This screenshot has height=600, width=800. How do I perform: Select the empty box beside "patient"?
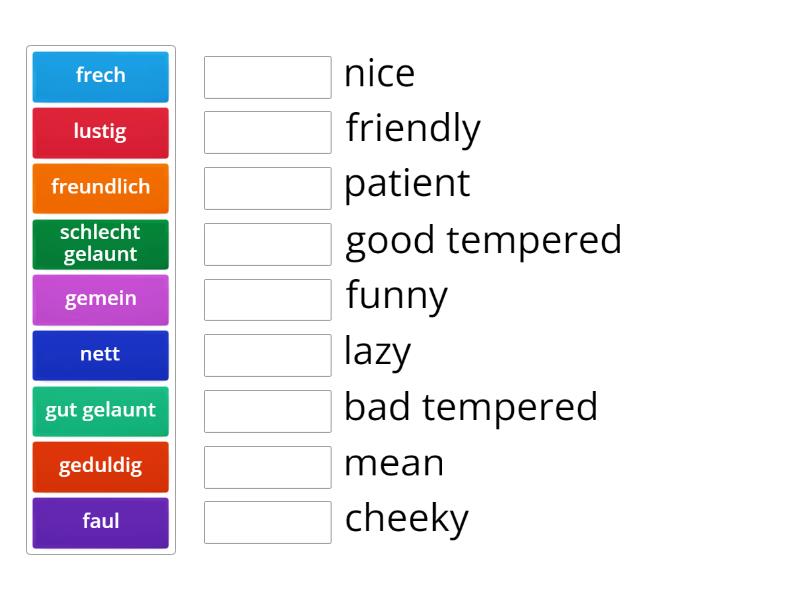[x=267, y=188]
